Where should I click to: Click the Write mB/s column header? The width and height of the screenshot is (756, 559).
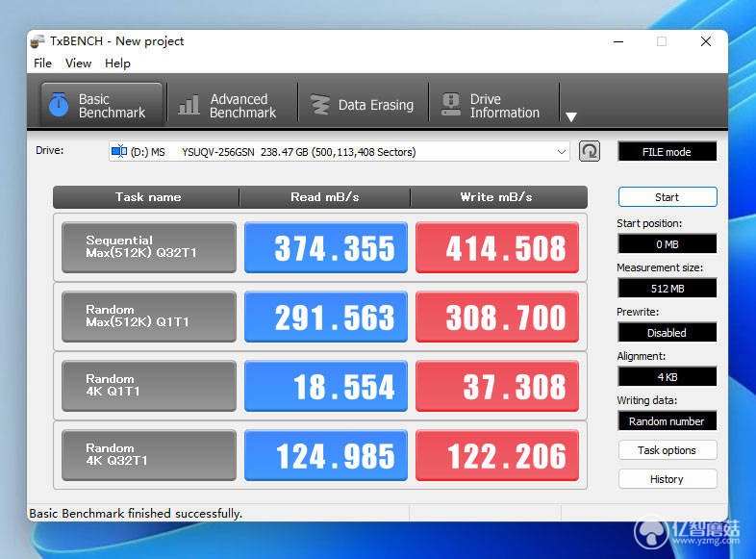pyautogui.click(x=498, y=197)
